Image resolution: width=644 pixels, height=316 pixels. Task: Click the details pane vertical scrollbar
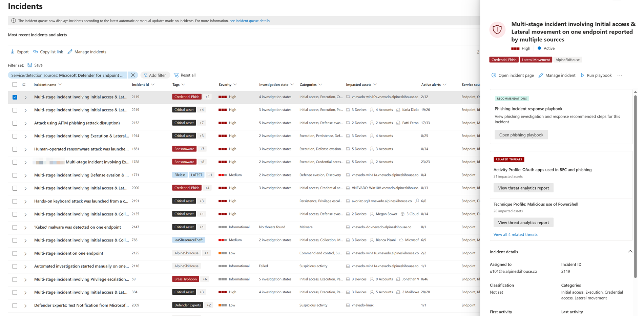point(635,186)
